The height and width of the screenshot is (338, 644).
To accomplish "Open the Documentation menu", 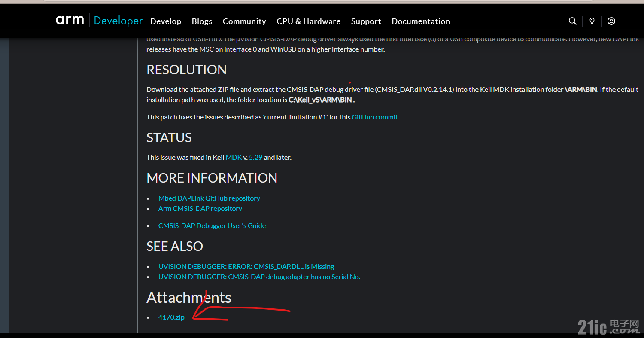I will click(x=421, y=21).
